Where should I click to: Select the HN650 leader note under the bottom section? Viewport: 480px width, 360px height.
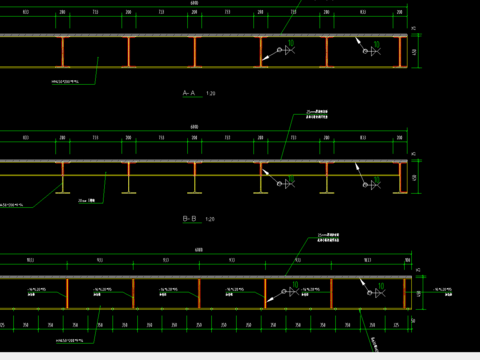coord(70,341)
